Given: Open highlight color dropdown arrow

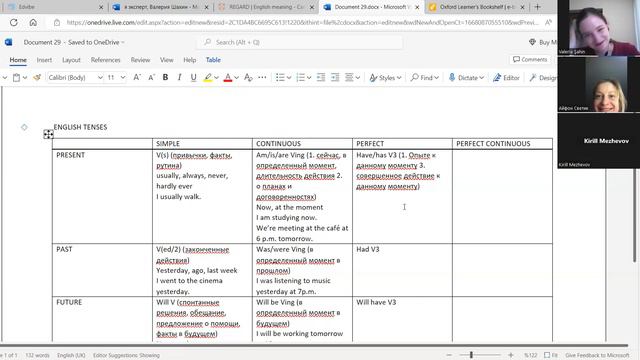Looking at the screenshot, I should pyautogui.click(x=216, y=78).
